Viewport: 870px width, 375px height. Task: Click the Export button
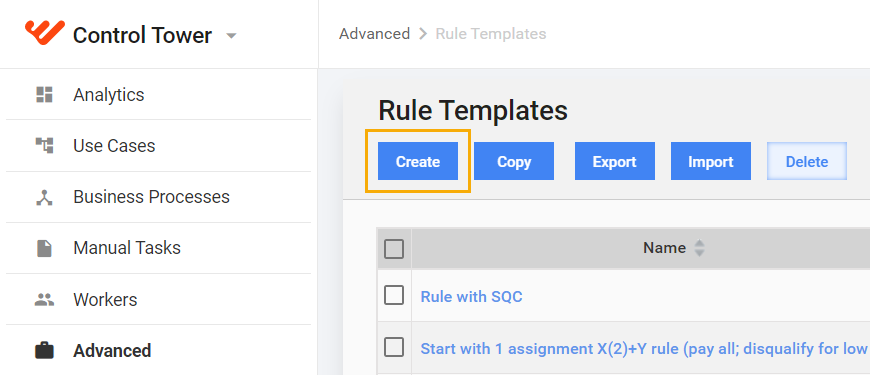click(615, 161)
